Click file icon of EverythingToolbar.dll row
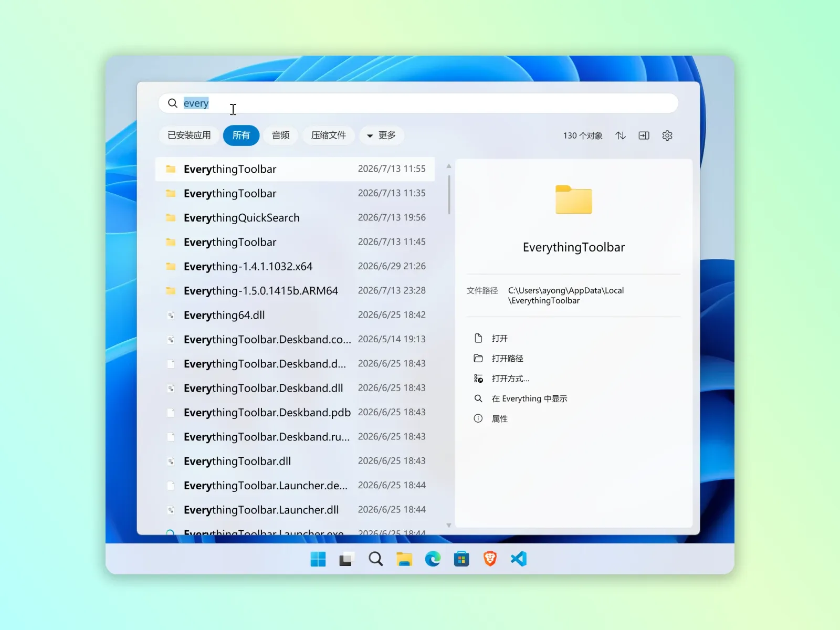Viewport: 840px width, 630px height. pyautogui.click(x=171, y=461)
